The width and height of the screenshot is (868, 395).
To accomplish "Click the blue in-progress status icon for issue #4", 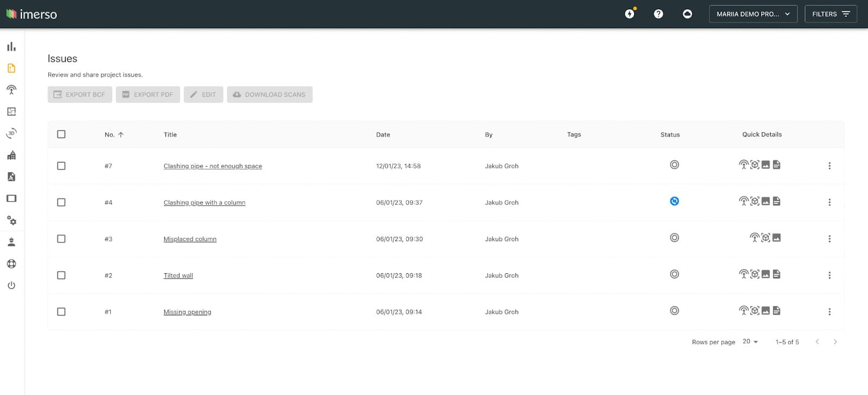I will [x=674, y=202].
